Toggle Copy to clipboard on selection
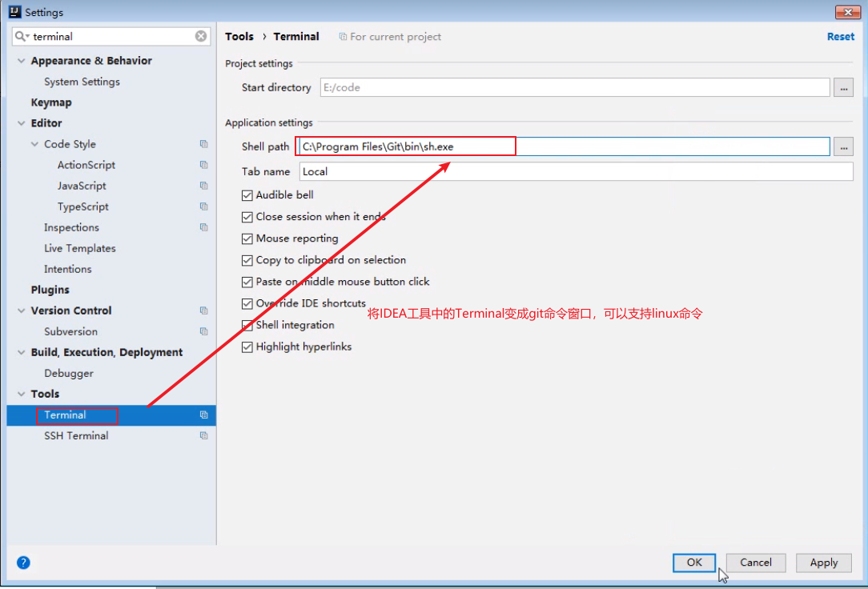 tap(247, 260)
